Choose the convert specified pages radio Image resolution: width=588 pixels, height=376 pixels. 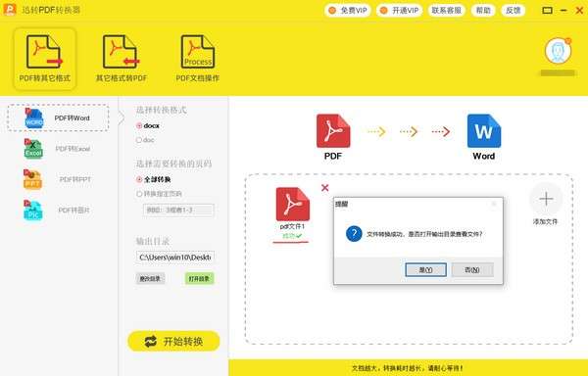point(139,194)
